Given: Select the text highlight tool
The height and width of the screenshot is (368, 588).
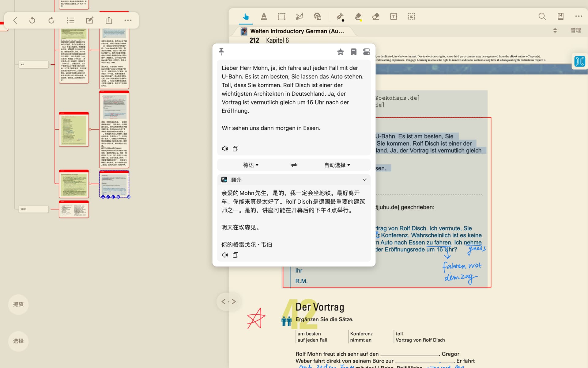Looking at the screenshot, I should click(x=264, y=17).
